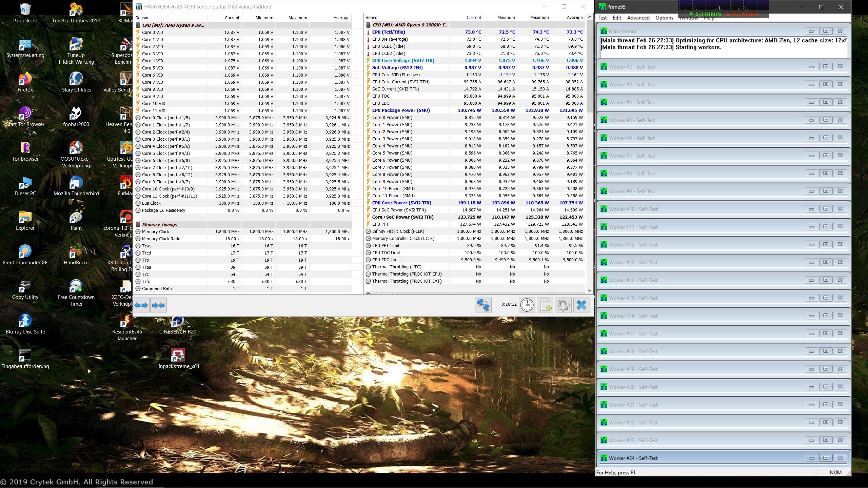
Task: Click the scroll-up arrow of HWiNFO scrollbar
Action: coord(590,17)
